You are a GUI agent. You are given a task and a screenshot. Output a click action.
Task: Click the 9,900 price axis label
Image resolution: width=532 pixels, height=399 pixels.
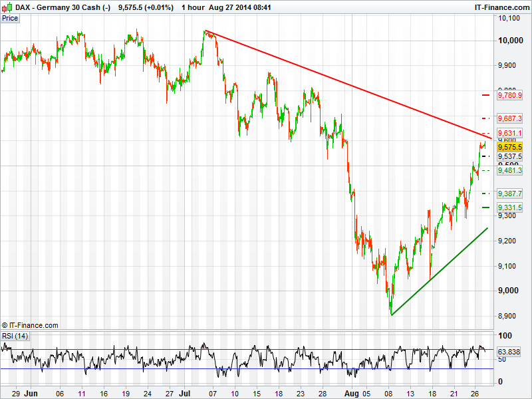click(507, 65)
